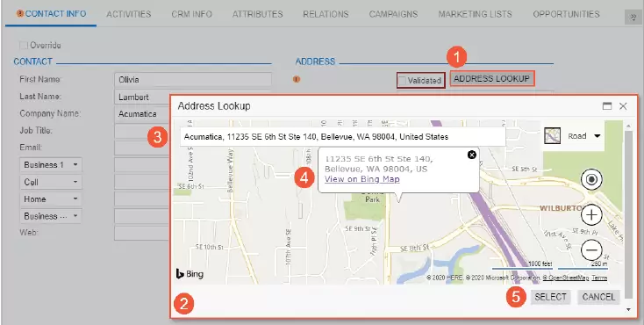Toggle the Override checkbox
This screenshot has width=644, height=325.
pos(24,45)
